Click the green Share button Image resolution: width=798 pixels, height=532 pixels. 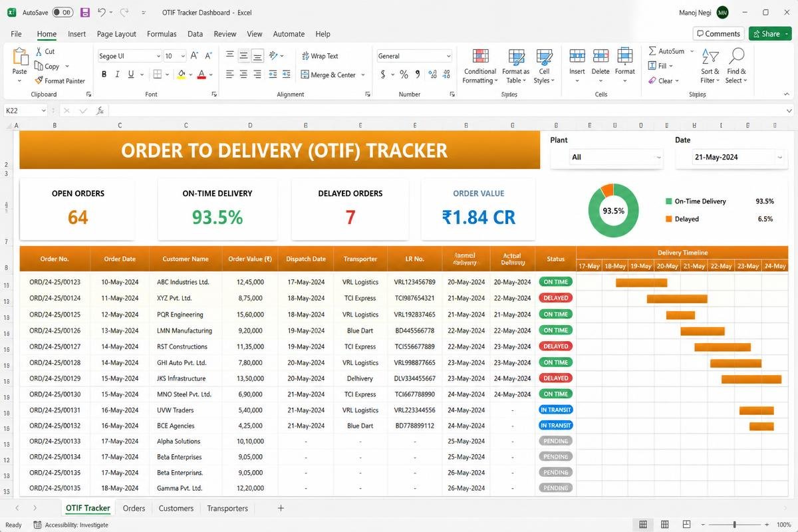(769, 34)
